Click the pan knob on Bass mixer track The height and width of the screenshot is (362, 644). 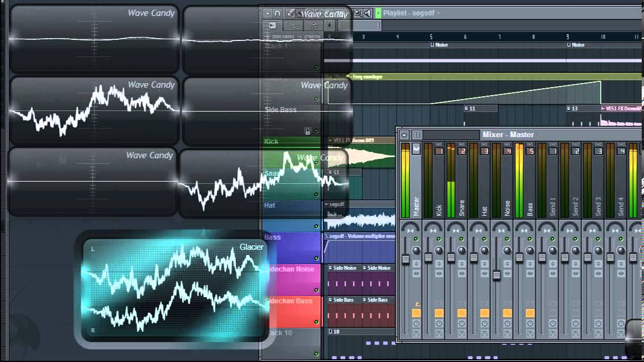coord(530,250)
